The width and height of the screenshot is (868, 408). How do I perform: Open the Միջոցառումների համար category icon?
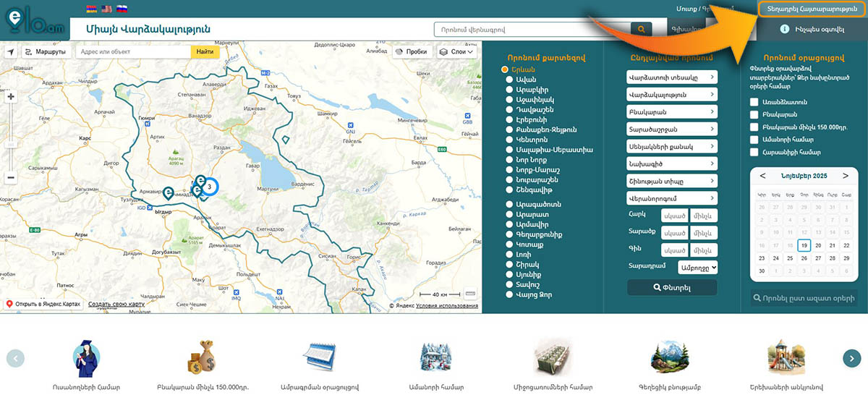point(553,357)
